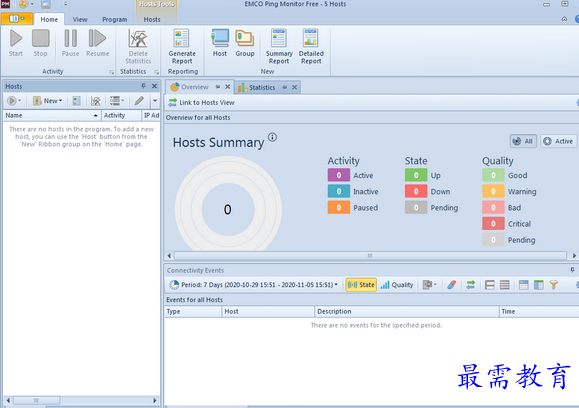The height and width of the screenshot is (408, 579).
Task: Click the Start activity button
Action: click(x=16, y=43)
